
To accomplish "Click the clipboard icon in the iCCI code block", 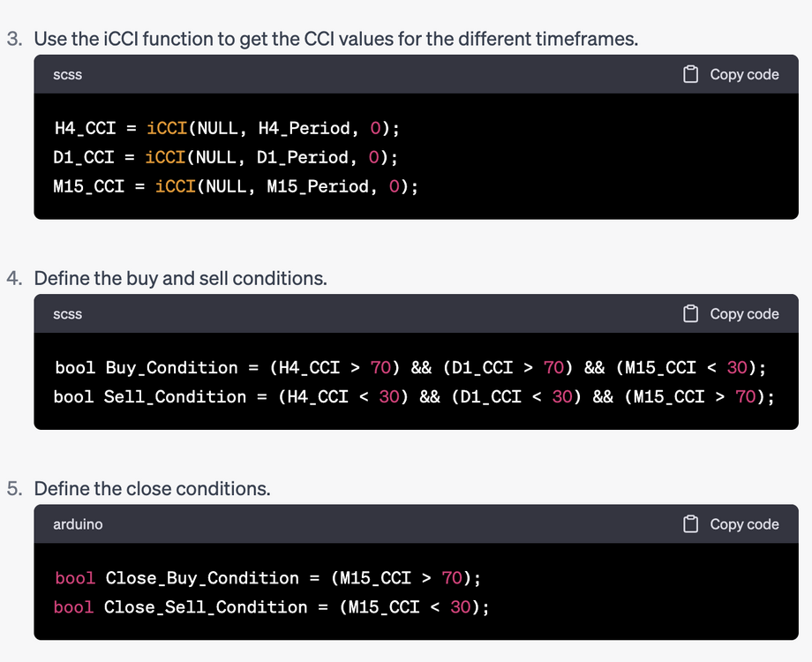I will pos(690,75).
